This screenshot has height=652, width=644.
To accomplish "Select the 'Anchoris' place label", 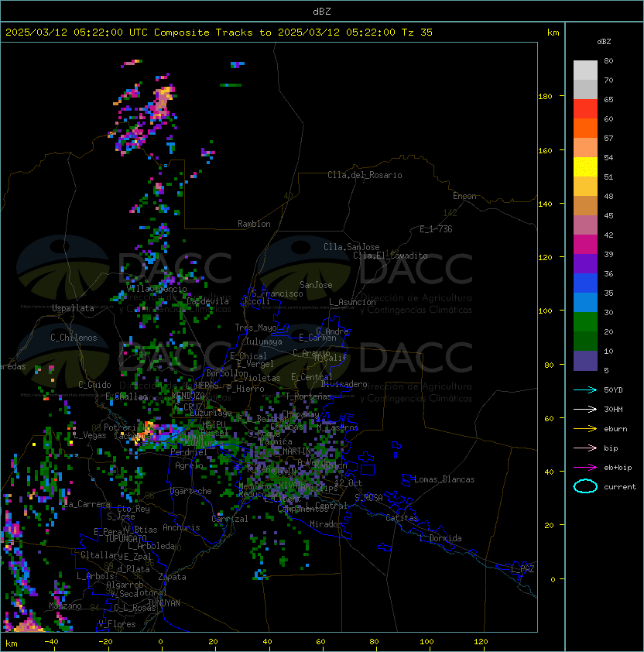I will tap(181, 527).
